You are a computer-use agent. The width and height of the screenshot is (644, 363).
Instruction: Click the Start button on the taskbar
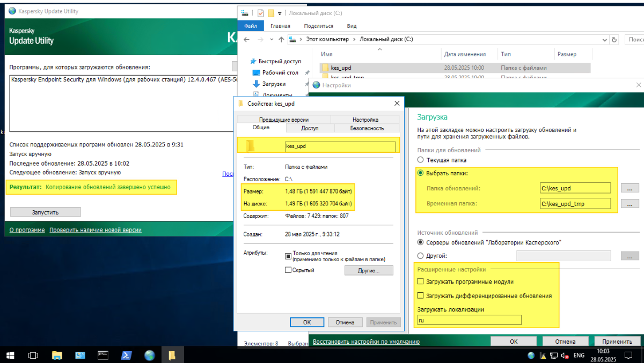click(x=11, y=355)
